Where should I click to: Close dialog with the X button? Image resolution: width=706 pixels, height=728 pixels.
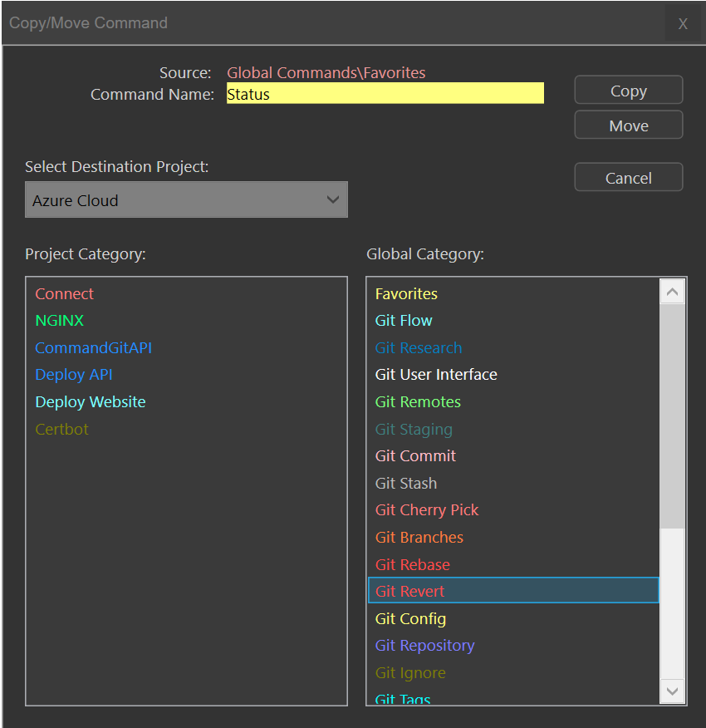click(x=683, y=23)
